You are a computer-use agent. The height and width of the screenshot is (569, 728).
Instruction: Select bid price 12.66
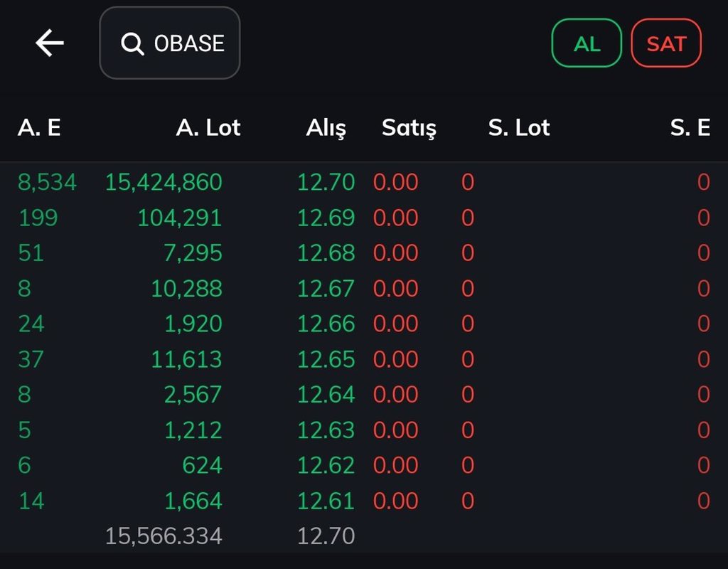point(326,324)
